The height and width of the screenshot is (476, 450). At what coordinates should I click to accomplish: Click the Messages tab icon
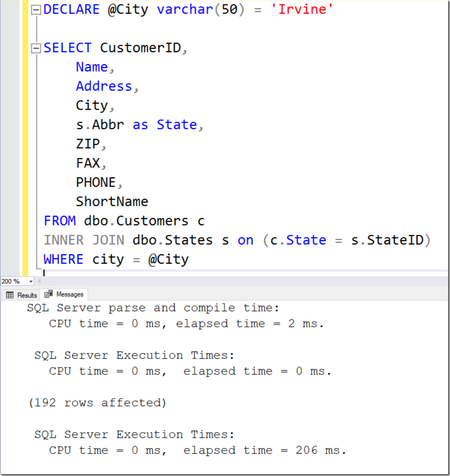click(x=48, y=294)
